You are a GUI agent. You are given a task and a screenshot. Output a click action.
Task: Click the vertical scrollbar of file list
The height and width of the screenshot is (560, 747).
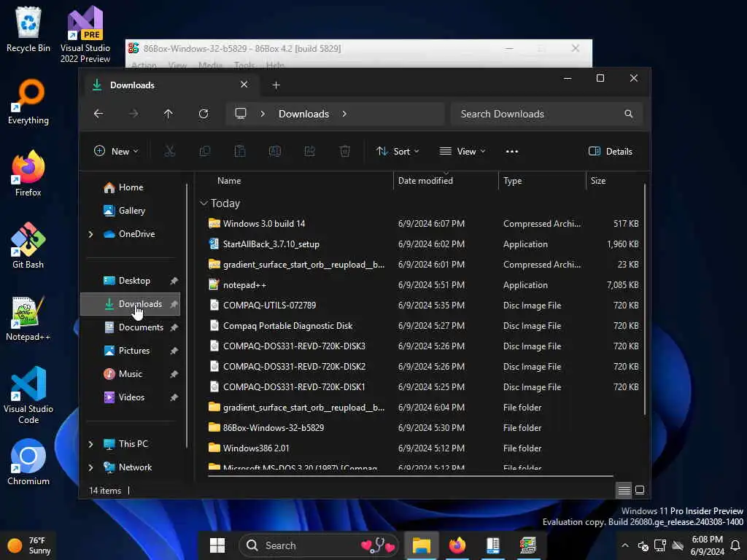pyautogui.click(x=645, y=300)
